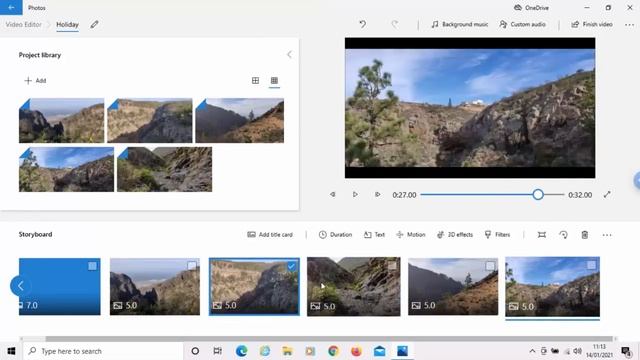
Task: Rotate the selected clip
Action: click(563, 235)
